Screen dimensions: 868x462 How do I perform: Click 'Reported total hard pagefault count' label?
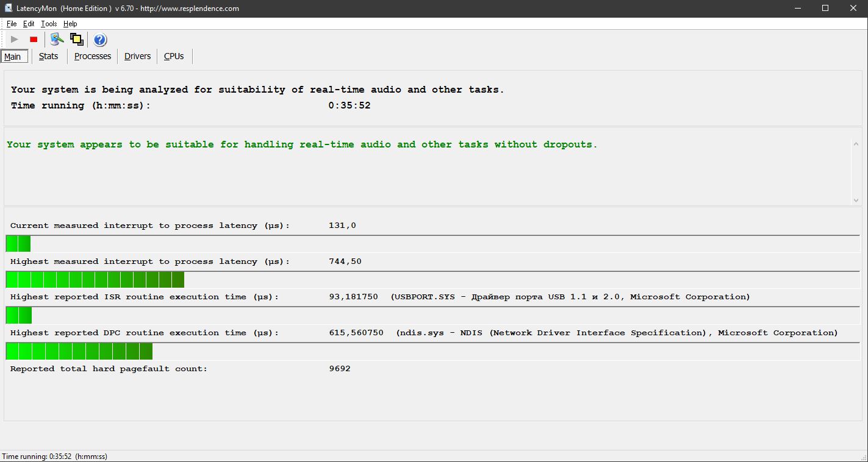coord(109,369)
